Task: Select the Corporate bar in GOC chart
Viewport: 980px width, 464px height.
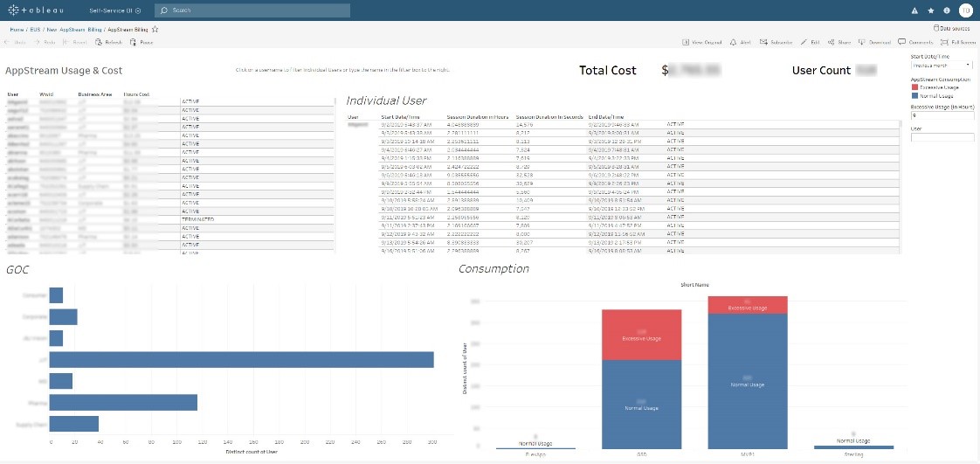Action: click(x=63, y=317)
